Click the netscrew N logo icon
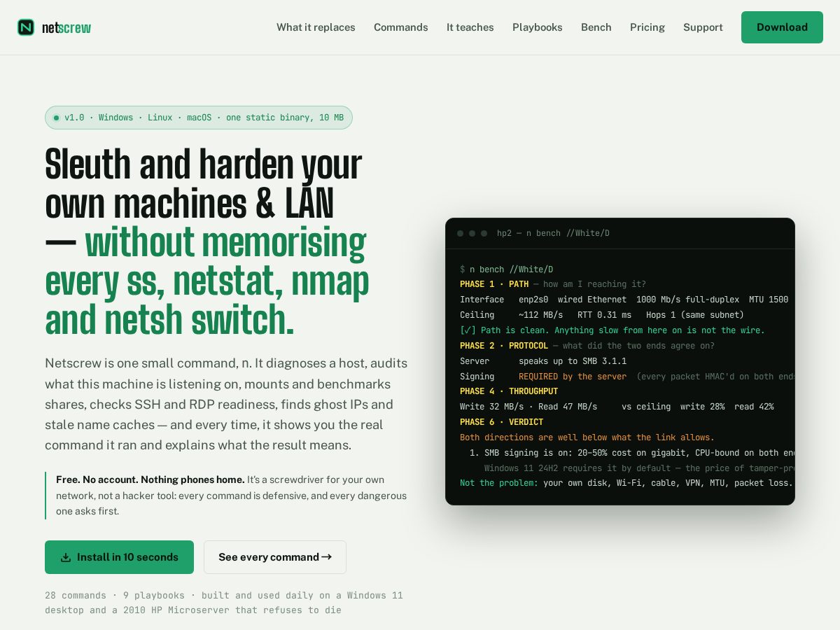 [x=26, y=27]
